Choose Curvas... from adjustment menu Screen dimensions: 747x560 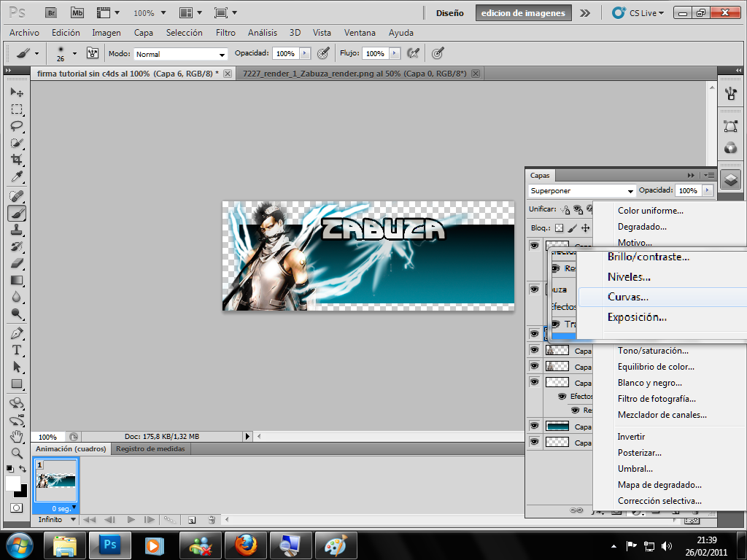[662, 297]
